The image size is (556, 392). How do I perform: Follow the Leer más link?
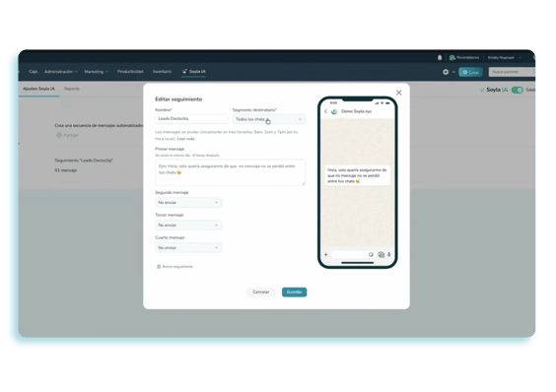click(185, 139)
